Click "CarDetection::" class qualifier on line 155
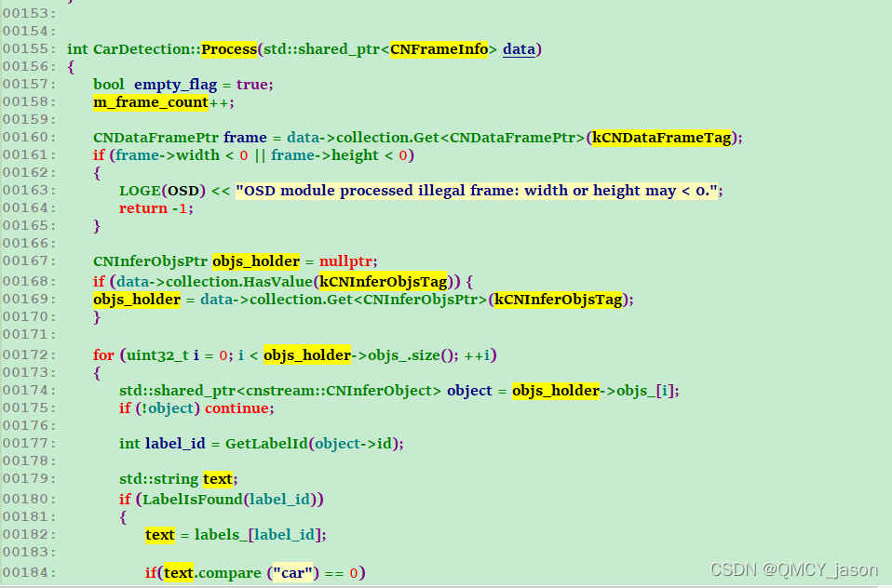Screen dimensions: 892x588 147,49
